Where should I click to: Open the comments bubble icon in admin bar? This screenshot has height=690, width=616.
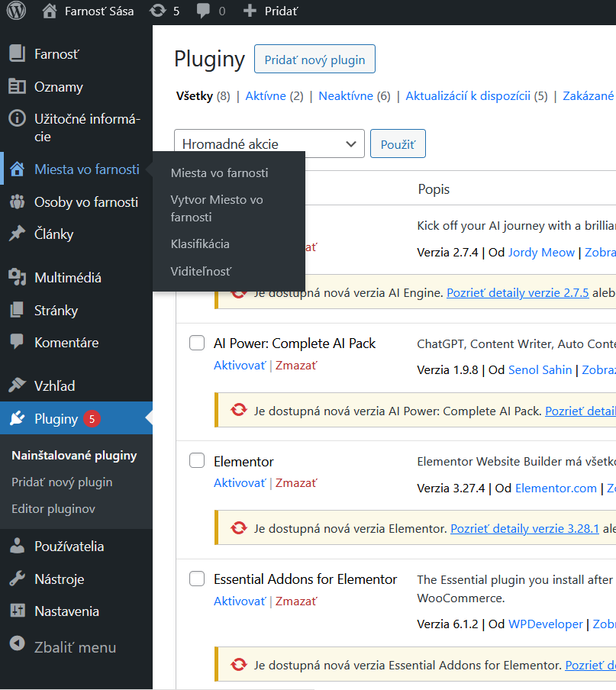(x=203, y=11)
